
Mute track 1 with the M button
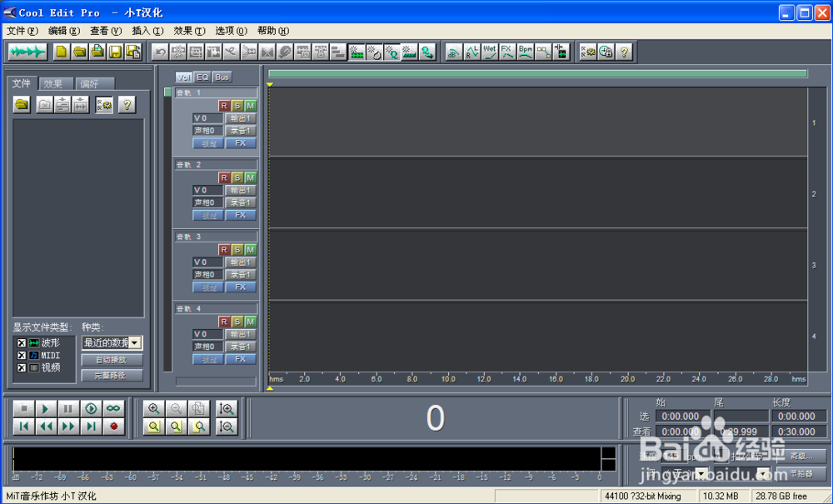(250, 105)
